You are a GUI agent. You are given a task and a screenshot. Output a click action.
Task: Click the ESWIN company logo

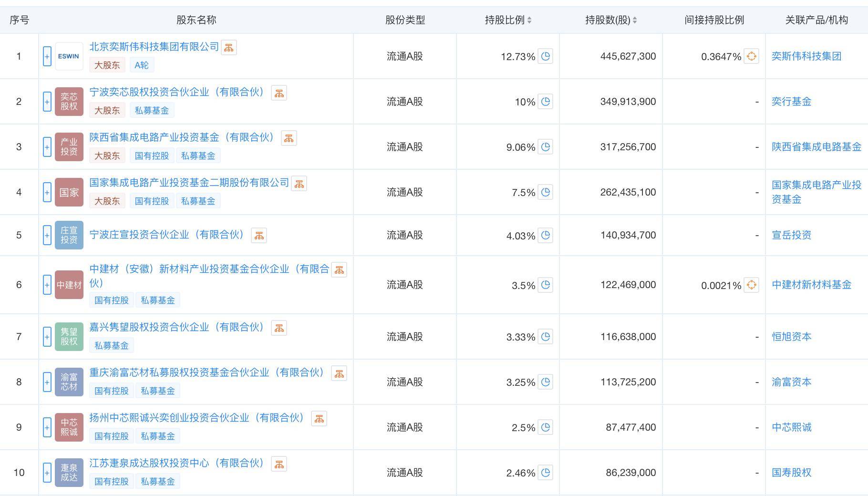pos(69,56)
